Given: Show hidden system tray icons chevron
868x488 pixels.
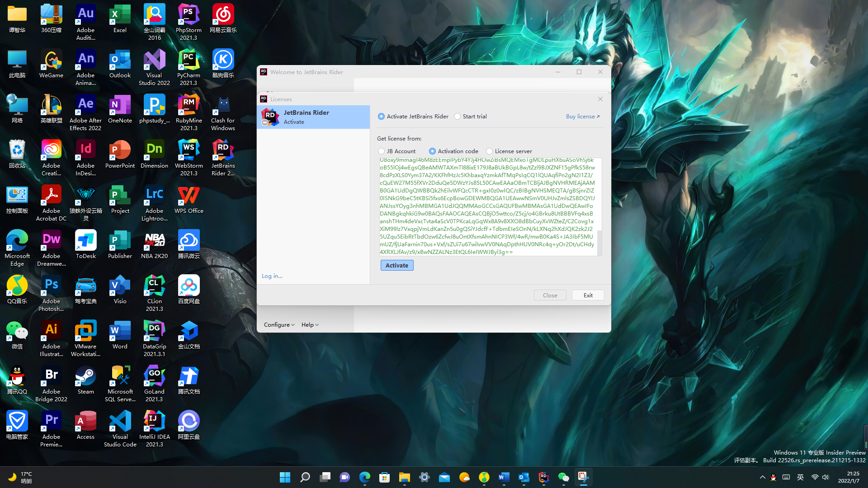Looking at the screenshot, I should [762, 477].
